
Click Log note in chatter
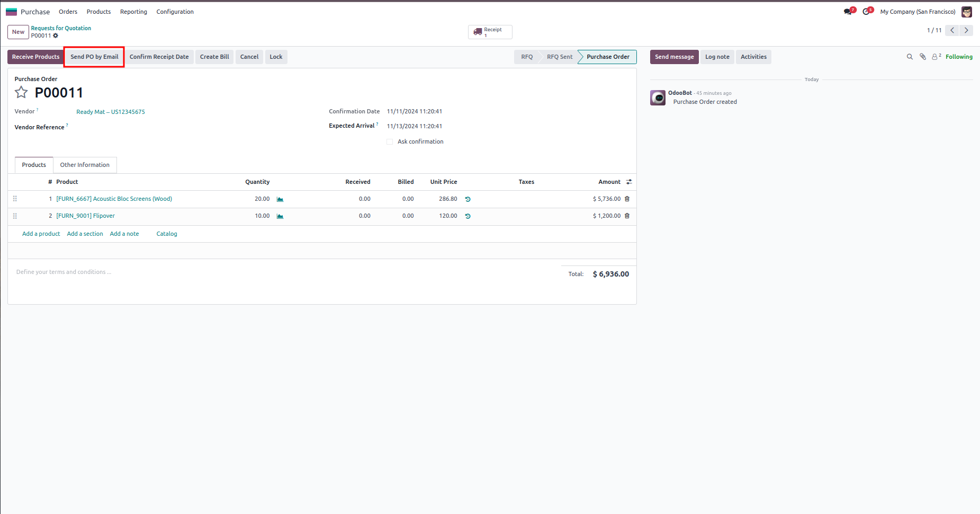pyautogui.click(x=717, y=57)
